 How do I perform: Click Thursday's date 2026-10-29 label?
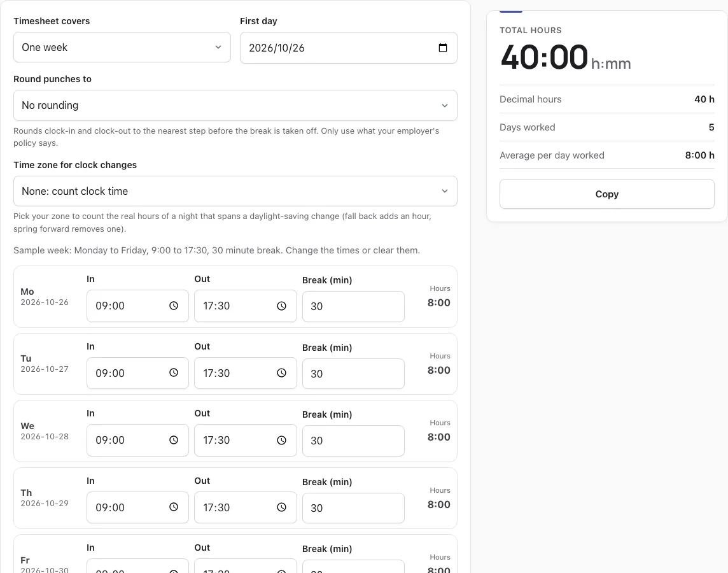pyautogui.click(x=45, y=504)
